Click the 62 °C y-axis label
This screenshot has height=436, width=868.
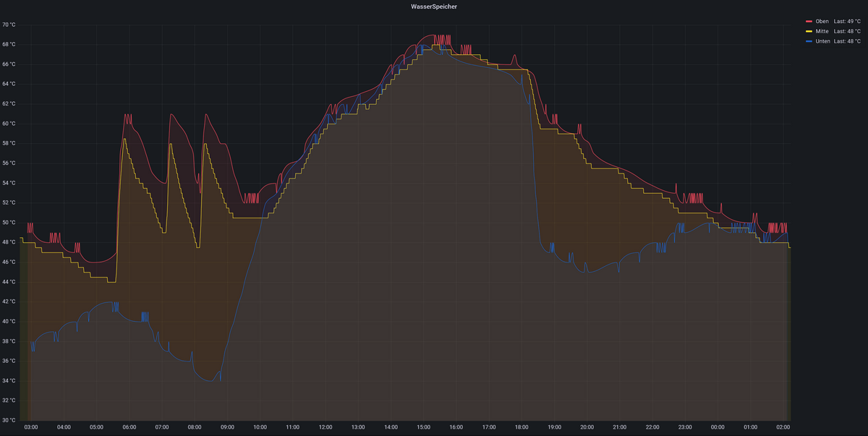point(8,103)
